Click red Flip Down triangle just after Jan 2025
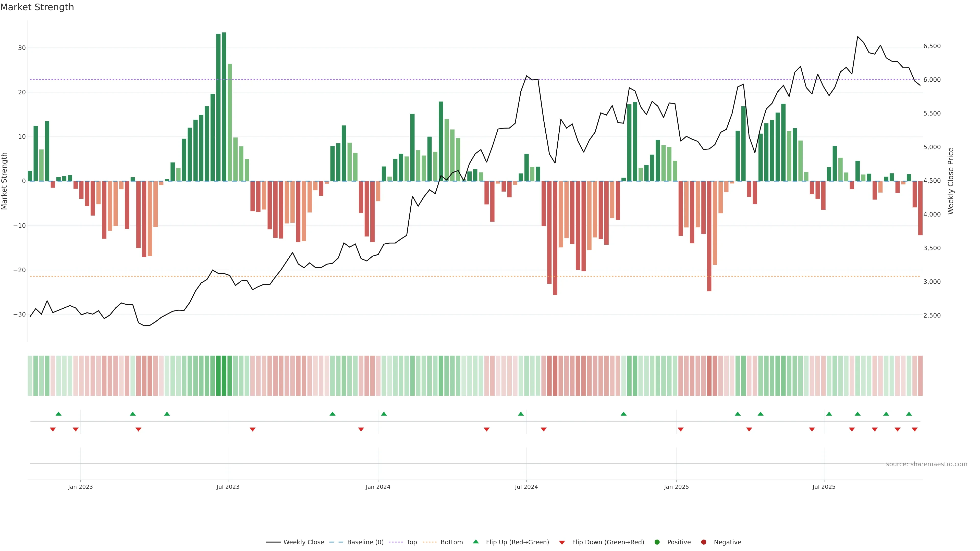Image resolution: width=980 pixels, height=551 pixels. [x=681, y=429]
